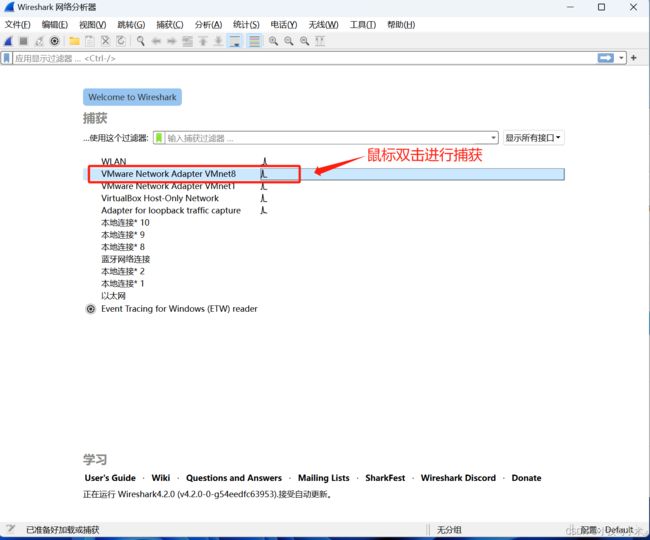Screen dimensions: 650x540
Task: Jump to last packet icon
Action: pos(218,41)
